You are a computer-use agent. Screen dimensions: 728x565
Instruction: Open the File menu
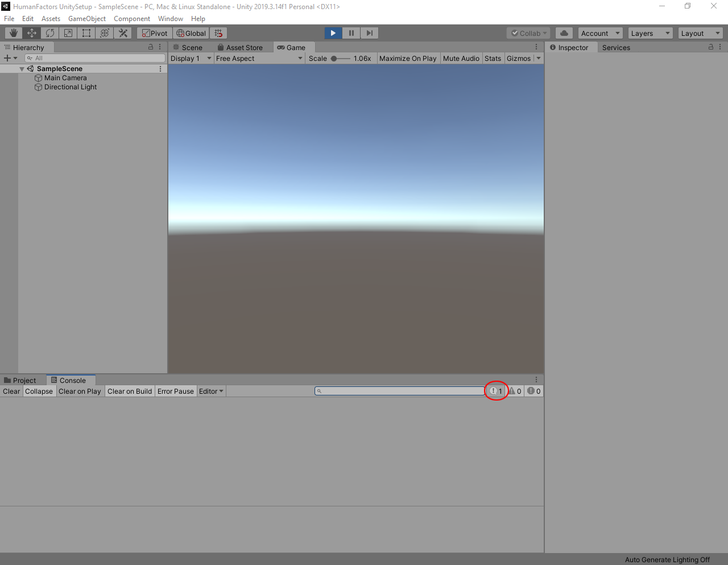pyautogui.click(x=9, y=18)
